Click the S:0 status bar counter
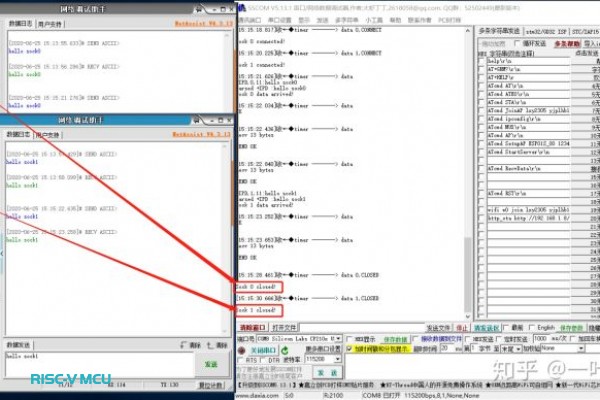 289,395
